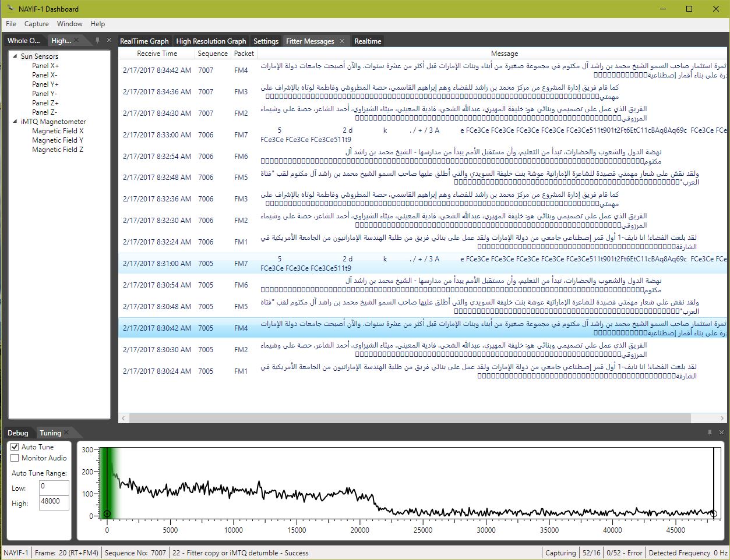Open the File menu
The height and width of the screenshot is (560, 730).
pyautogui.click(x=11, y=24)
